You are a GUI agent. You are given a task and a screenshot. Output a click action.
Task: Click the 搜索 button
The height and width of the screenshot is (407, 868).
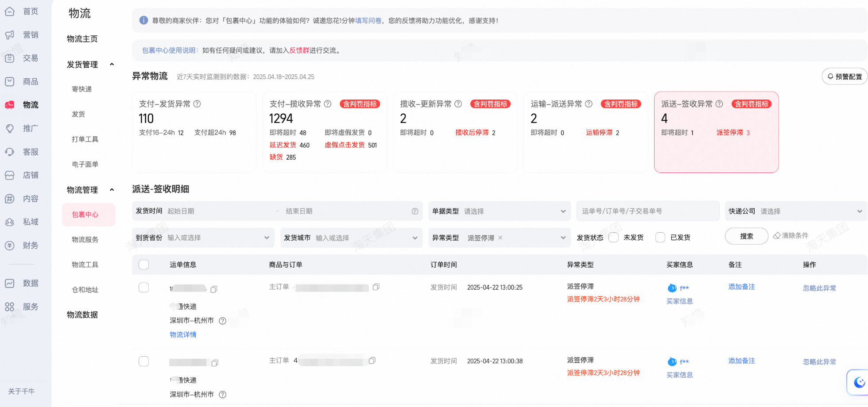pyautogui.click(x=747, y=236)
